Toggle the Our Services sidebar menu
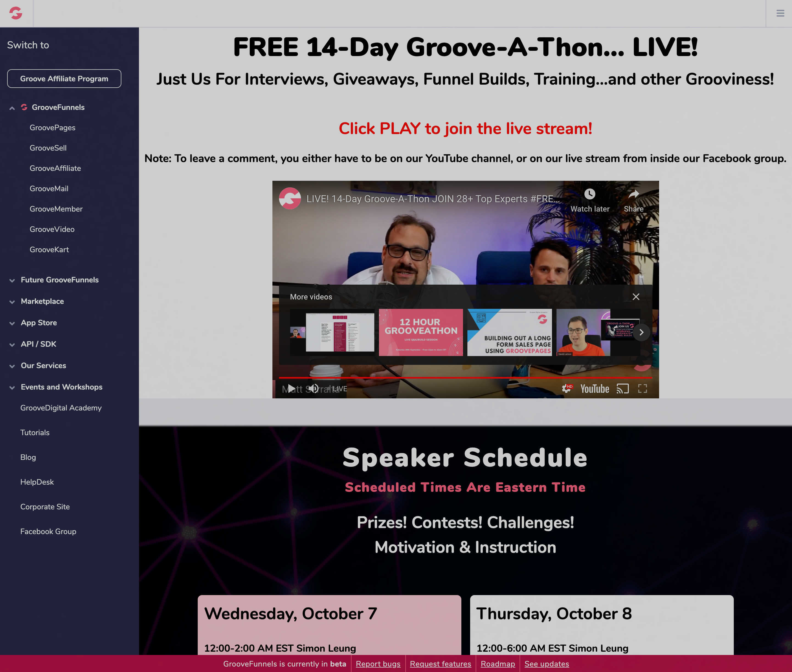Image resolution: width=792 pixels, height=672 pixels. pos(43,365)
